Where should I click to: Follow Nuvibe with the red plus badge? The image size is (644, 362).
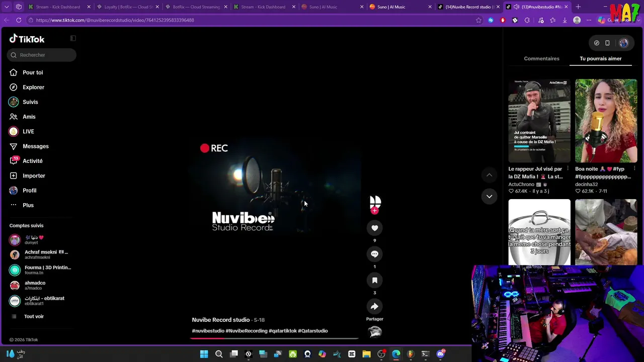click(374, 211)
